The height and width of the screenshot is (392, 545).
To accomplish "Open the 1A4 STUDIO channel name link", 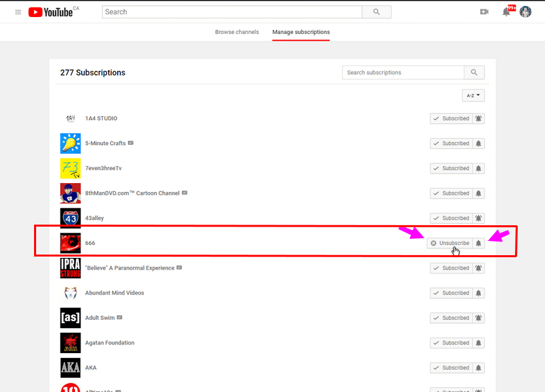I will pos(101,118).
